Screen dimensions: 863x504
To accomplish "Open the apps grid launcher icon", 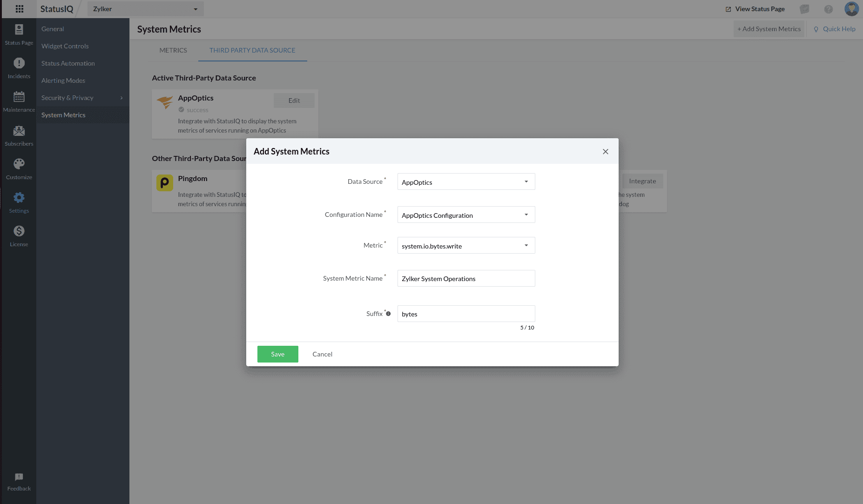I will [x=19, y=9].
